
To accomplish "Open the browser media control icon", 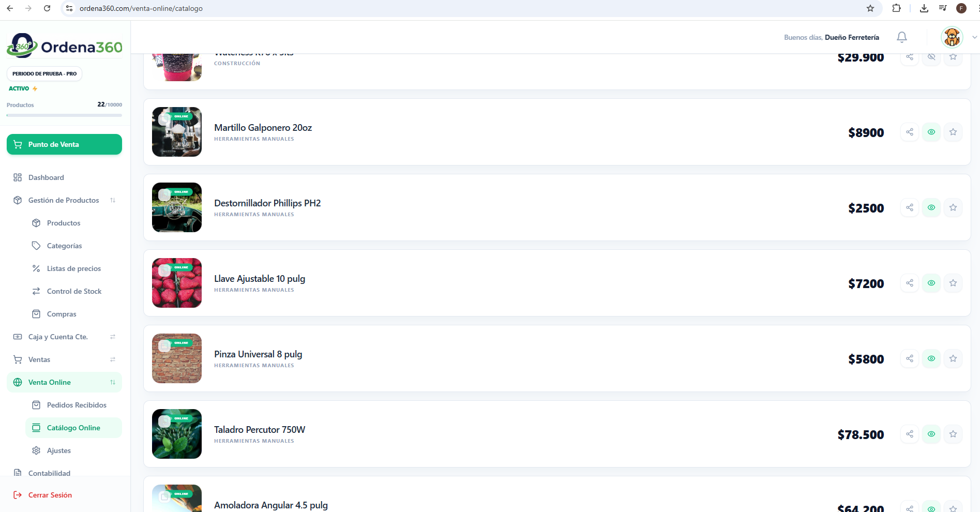I will (x=943, y=8).
